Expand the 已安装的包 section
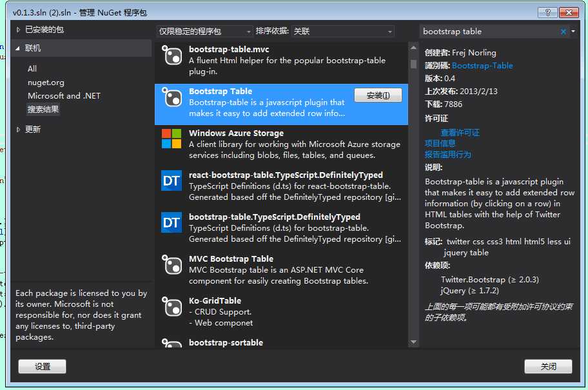588x390 pixels. [18, 30]
